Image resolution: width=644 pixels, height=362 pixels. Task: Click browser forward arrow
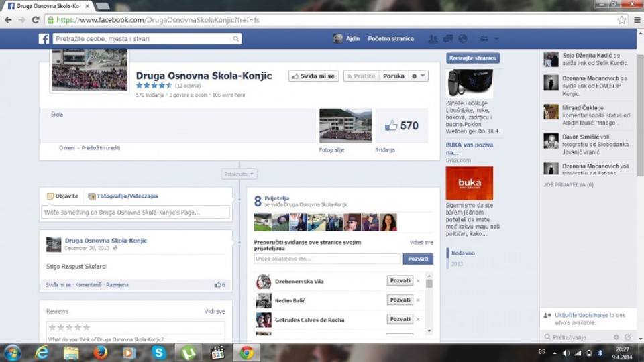[21, 19]
